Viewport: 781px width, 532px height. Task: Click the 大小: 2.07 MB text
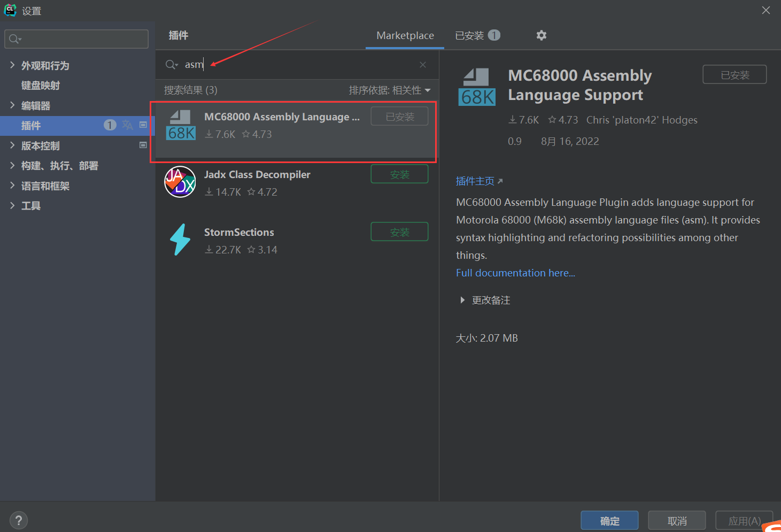pyautogui.click(x=486, y=338)
